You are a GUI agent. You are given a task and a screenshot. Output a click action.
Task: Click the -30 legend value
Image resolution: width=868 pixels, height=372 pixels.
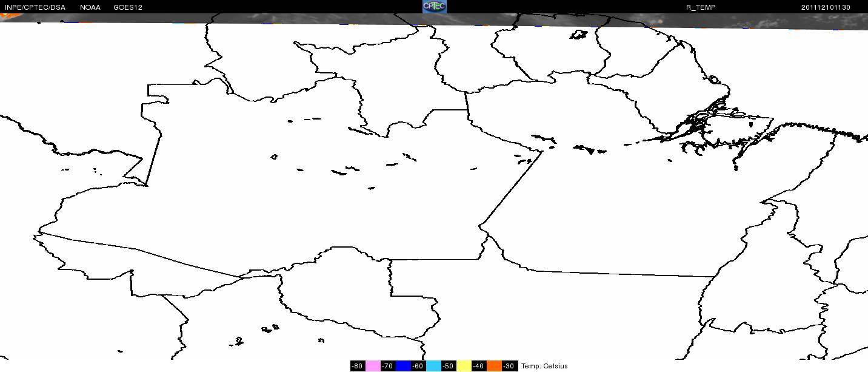tap(509, 366)
